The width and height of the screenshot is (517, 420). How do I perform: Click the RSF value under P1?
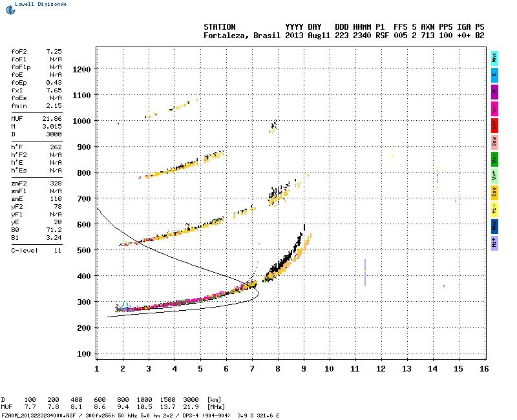coord(383,36)
